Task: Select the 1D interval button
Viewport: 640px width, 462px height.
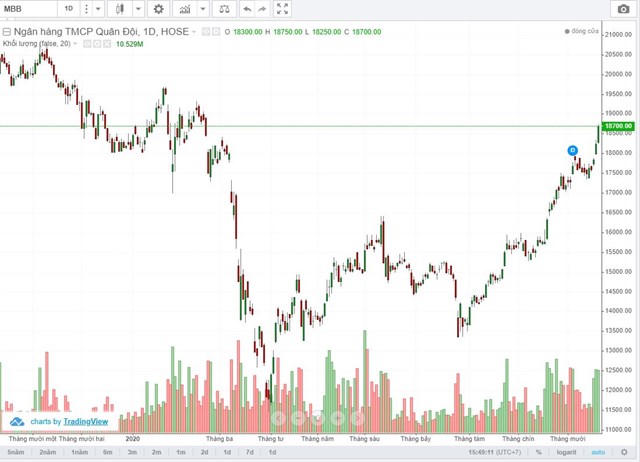Action: coord(69,9)
